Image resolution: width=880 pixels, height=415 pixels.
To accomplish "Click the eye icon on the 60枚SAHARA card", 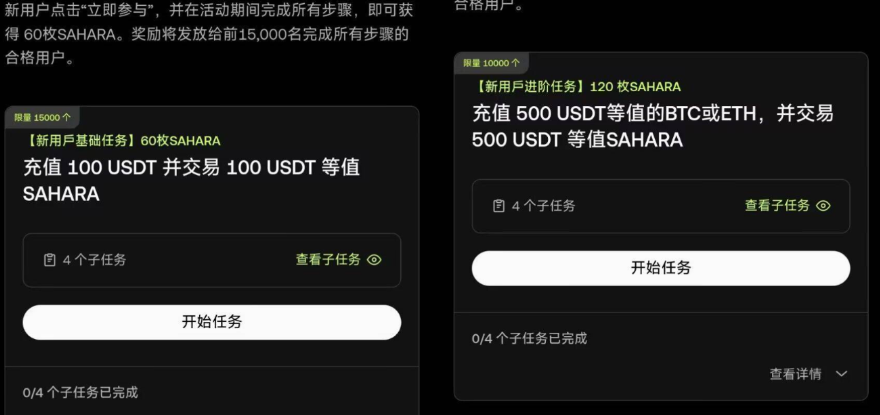I will point(374,260).
